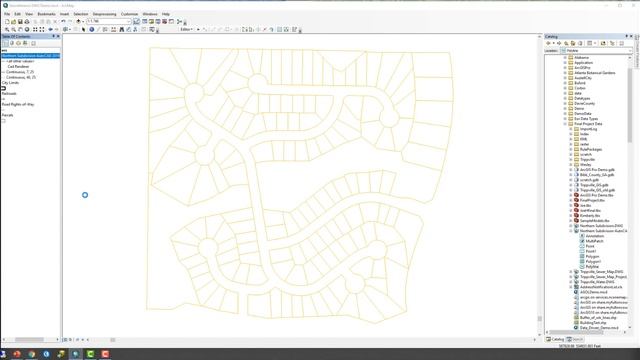
Task: Collapse Northern Subdivision AutoCAD dataset
Action: (571, 231)
